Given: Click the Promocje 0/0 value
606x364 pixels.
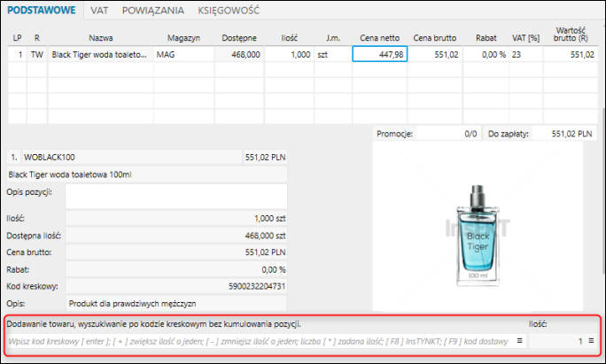Looking at the screenshot, I should [470, 134].
